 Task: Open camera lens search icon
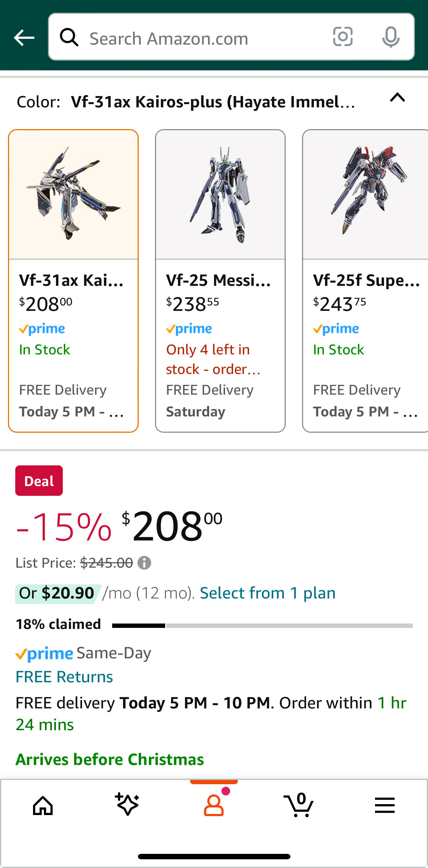(343, 37)
